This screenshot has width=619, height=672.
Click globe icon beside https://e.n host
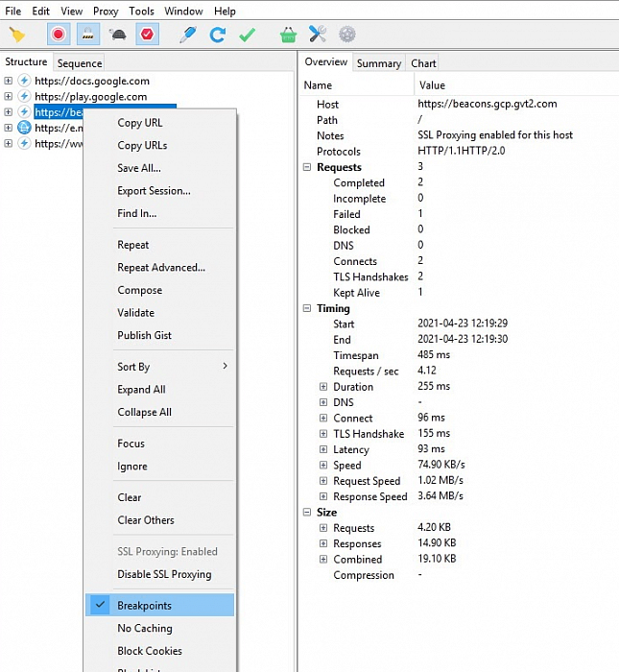(x=24, y=128)
